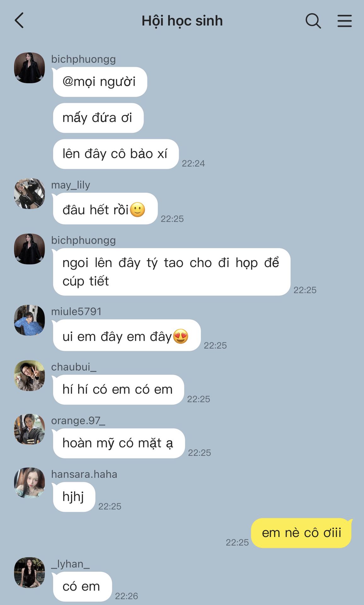The height and width of the screenshot is (605, 364).
Task: Tap hansara.haha's profile avatar
Action: click(x=29, y=483)
